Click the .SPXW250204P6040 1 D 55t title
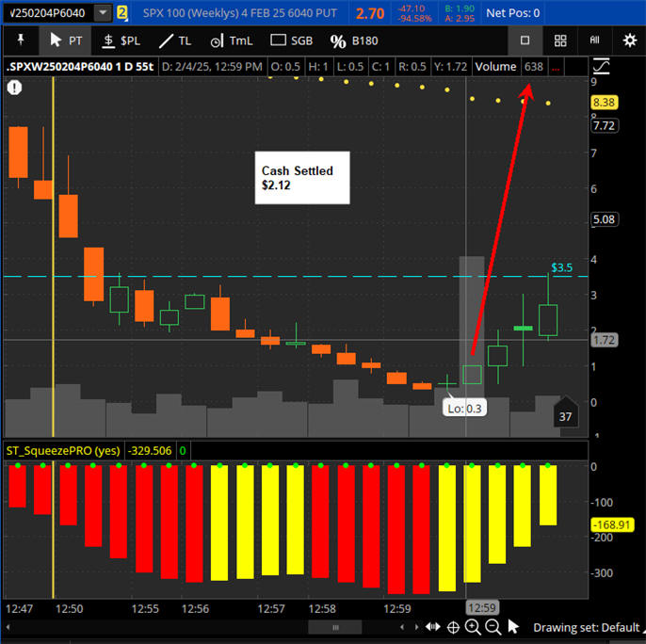 [x=79, y=67]
